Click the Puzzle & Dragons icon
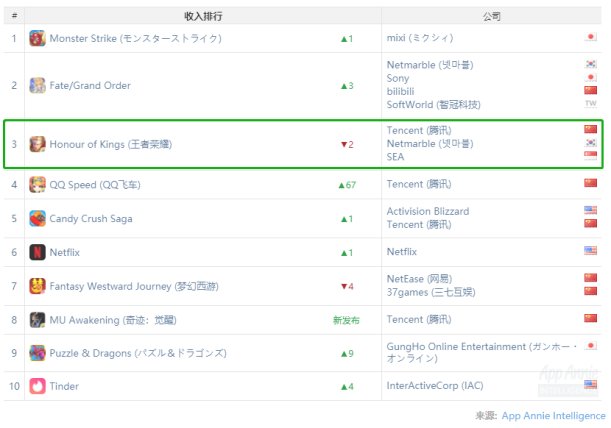This screenshot has height=428, width=611. pyautogui.click(x=37, y=353)
